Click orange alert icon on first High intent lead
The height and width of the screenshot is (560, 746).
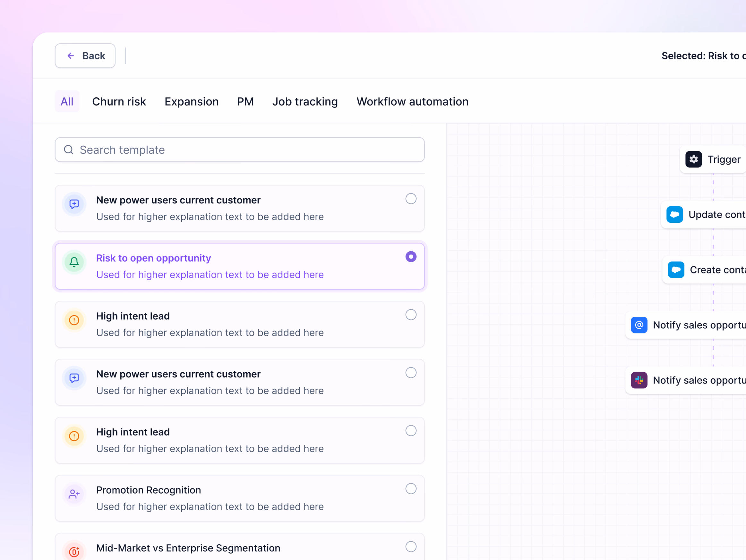(74, 320)
